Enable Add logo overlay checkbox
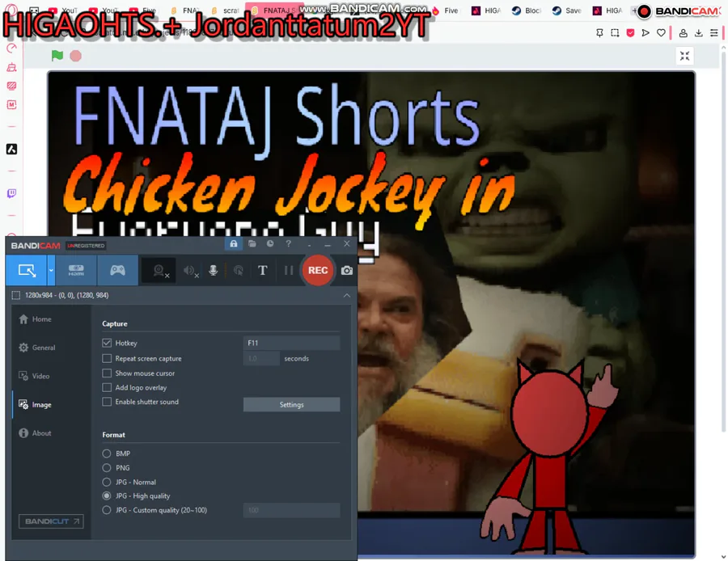The width and height of the screenshot is (728, 561). coord(107,387)
